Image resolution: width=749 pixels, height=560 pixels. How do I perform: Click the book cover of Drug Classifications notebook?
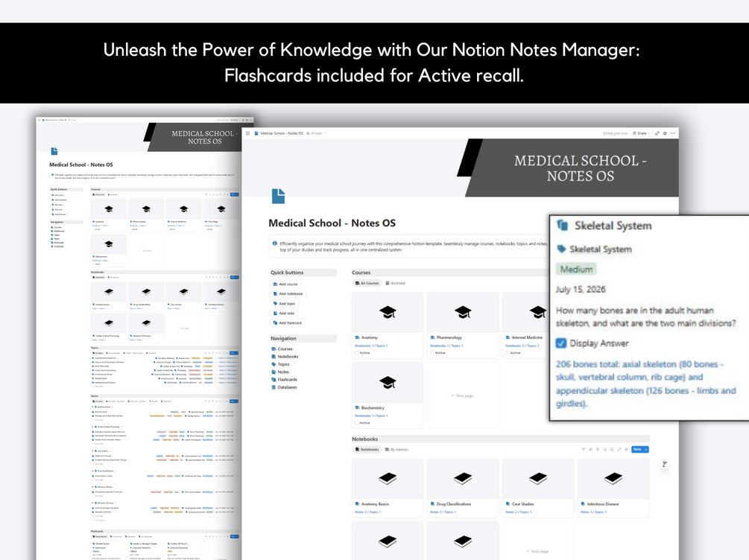(463, 478)
